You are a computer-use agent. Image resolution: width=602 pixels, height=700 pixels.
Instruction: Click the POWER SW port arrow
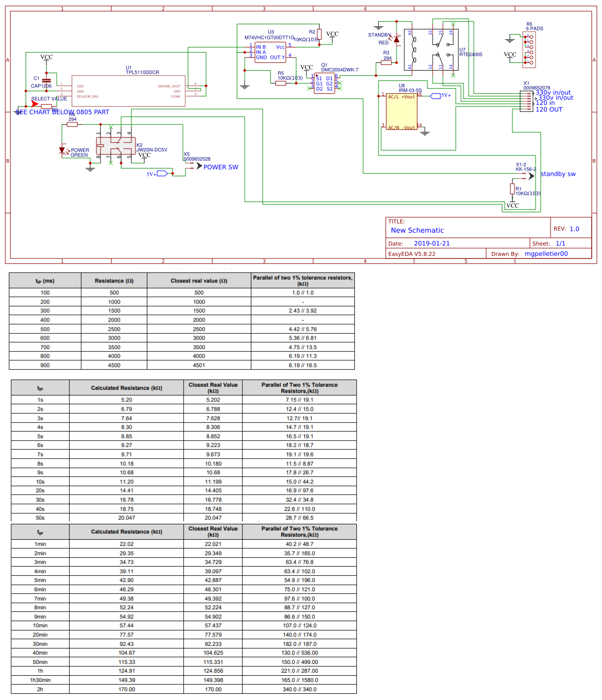pos(198,166)
